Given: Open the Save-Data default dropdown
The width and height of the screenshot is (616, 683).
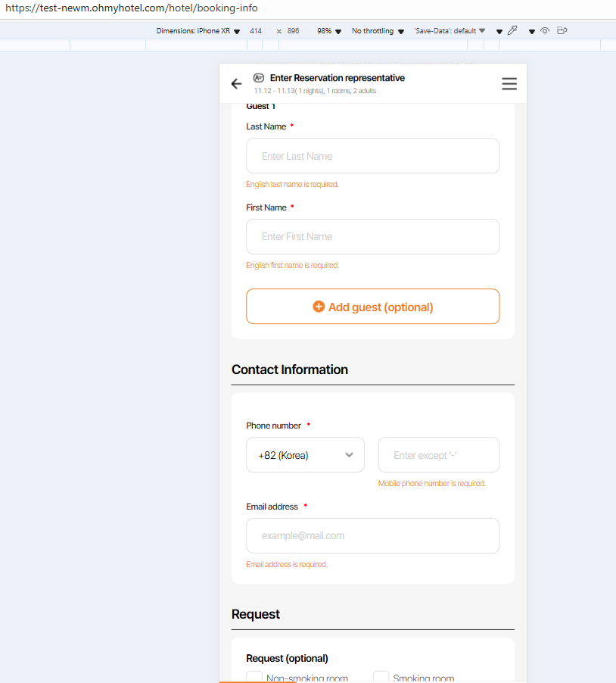Looking at the screenshot, I should (450, 31).
